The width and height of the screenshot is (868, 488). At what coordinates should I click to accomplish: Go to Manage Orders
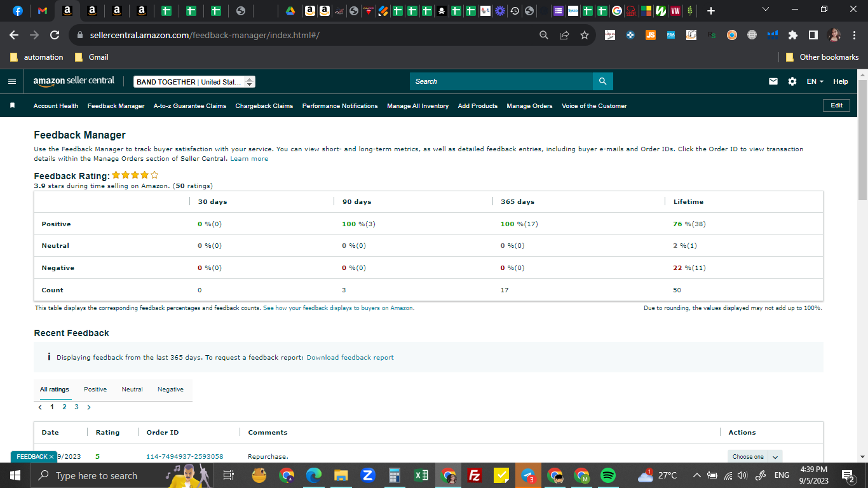pos(530,106)
